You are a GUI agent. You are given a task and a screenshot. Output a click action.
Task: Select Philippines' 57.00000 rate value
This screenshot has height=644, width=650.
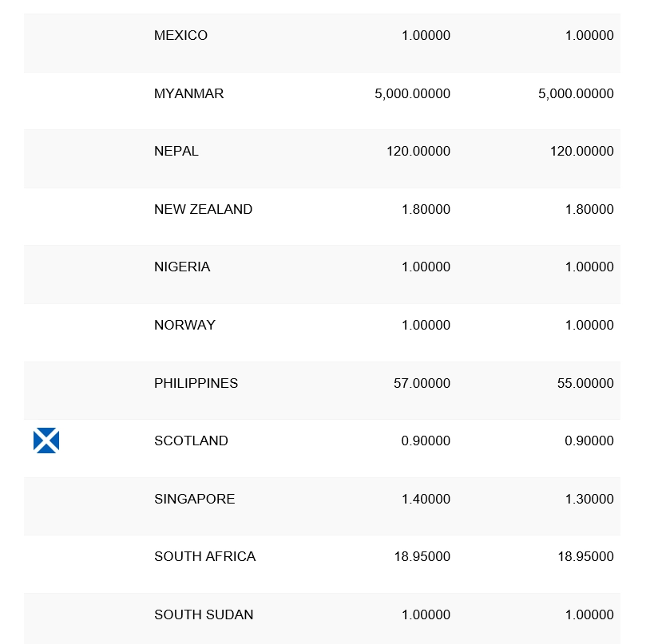pyautogui.click(x=422, y=384)
